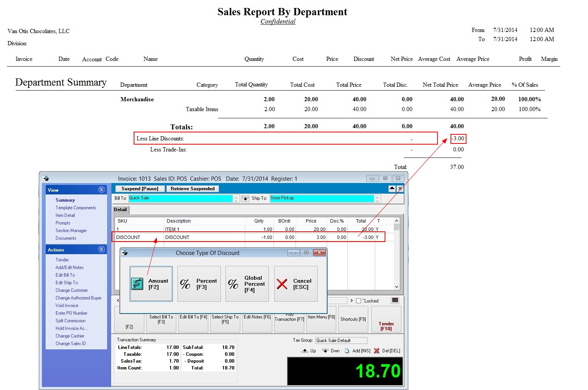
Task: Click the percent icon on Global Percent button
Action: pyautogui.click(x=233, y=284)
